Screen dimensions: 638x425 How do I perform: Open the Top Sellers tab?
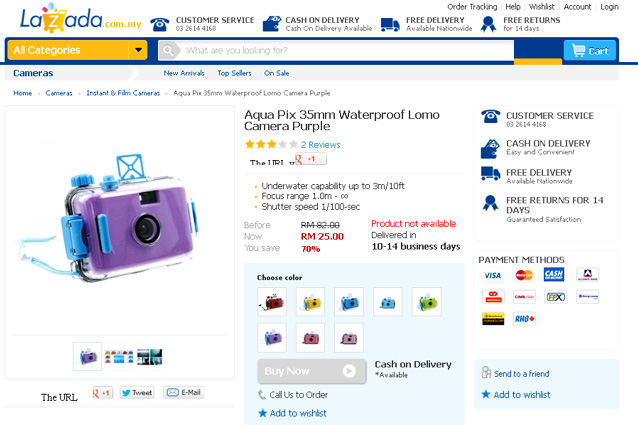point(234,73)
